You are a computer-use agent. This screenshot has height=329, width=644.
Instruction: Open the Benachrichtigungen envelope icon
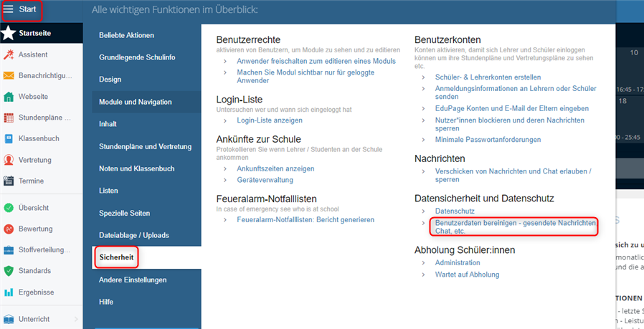9,75
